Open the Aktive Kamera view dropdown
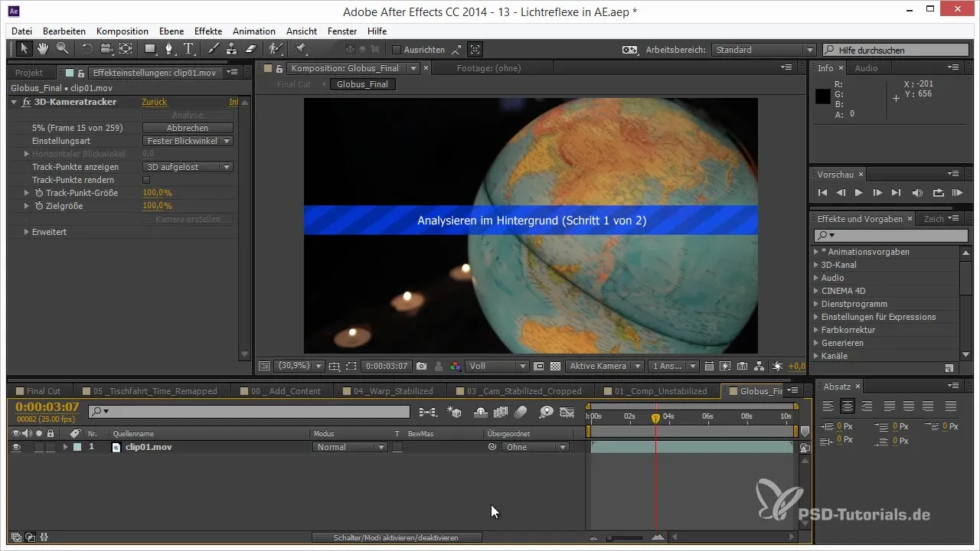 click(604, 367)
